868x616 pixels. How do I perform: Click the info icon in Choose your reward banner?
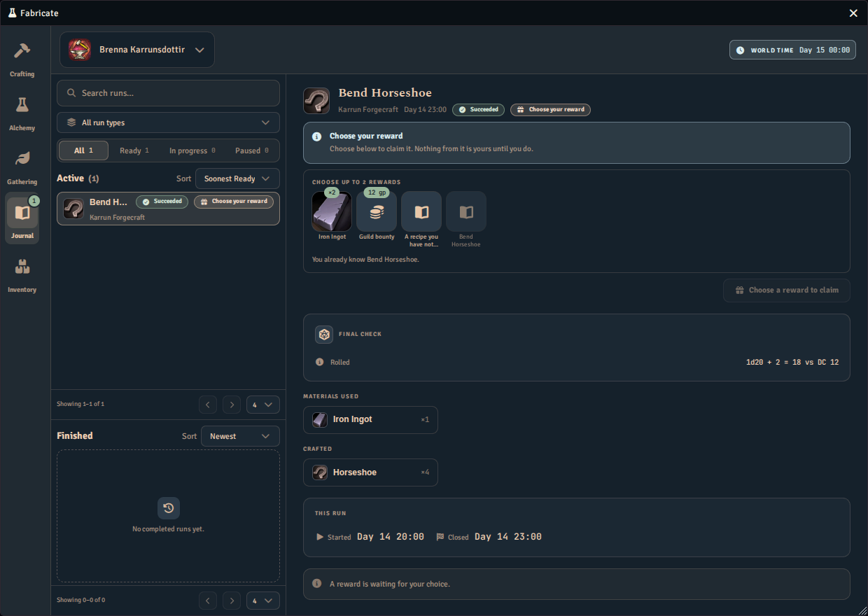[x=316, y=136]
